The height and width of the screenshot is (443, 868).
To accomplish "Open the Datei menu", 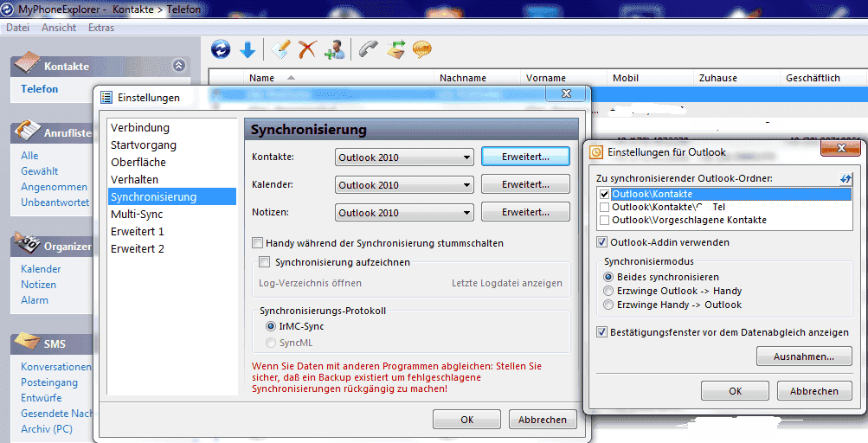I will click(17, 27).
